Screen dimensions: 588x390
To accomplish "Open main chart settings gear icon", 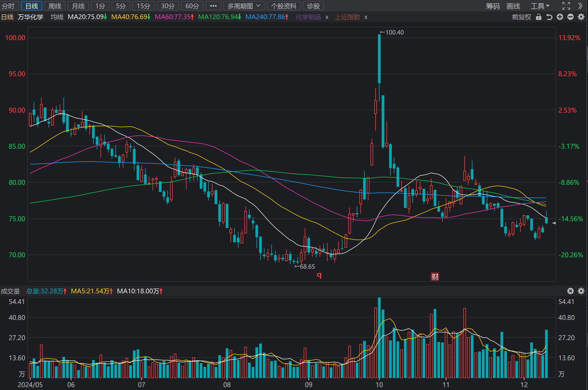I will (581, 17).
